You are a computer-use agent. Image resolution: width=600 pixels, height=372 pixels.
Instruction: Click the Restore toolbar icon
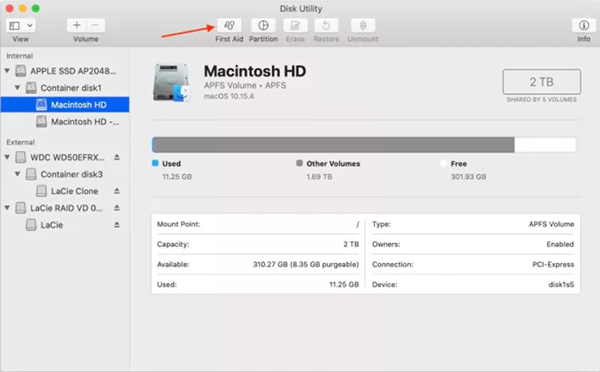click(x=326, y=26)
